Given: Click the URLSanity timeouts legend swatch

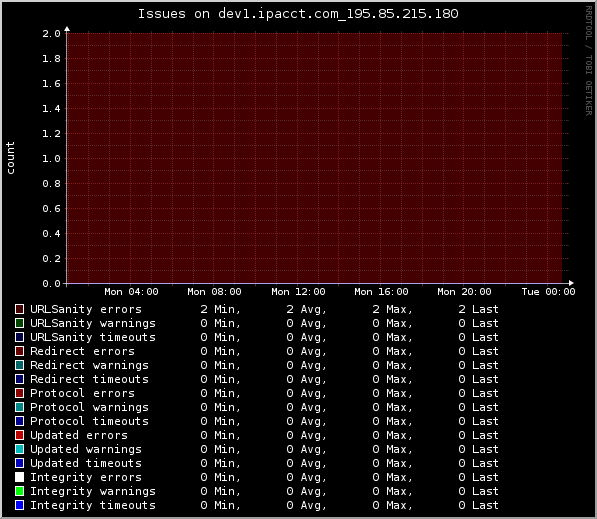Looking at the screenshot, I should pyautogui.click(x=19, y=337).
